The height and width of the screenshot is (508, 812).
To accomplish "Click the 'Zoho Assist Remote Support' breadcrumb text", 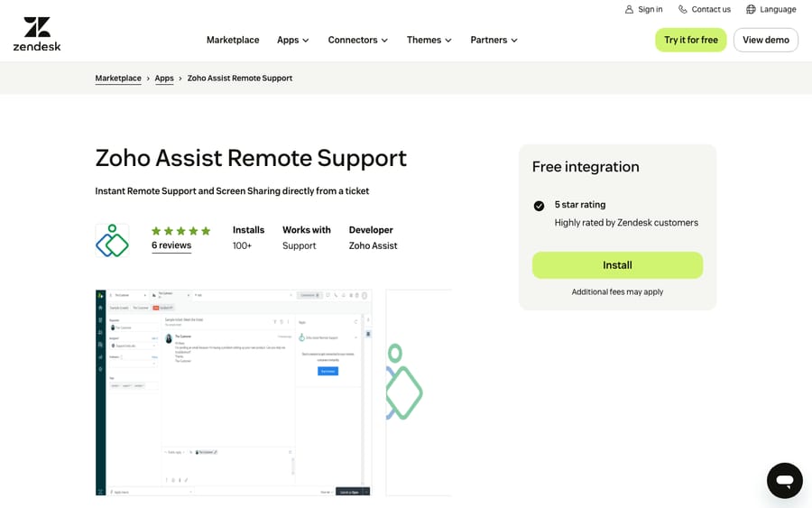I will (x=240, y=79).
